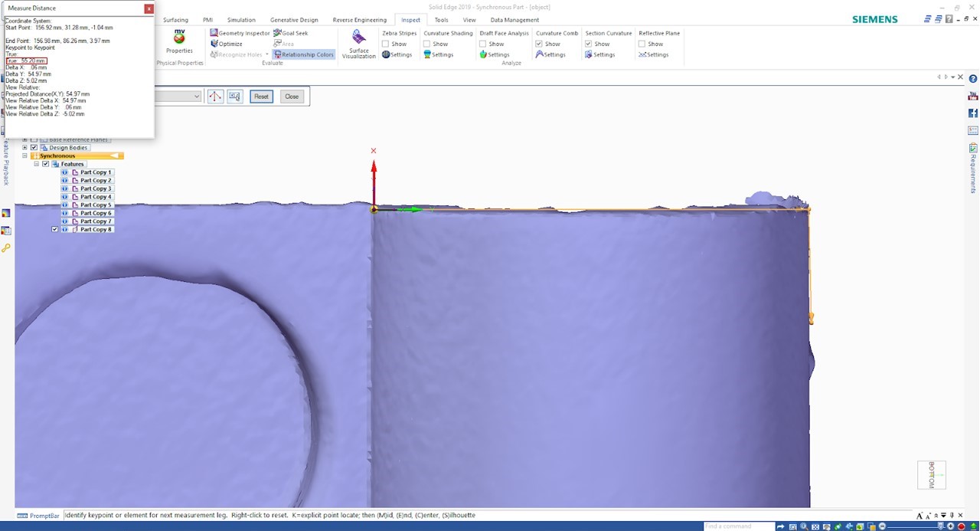
Task: Collapse the Features node
Action: 36,164
